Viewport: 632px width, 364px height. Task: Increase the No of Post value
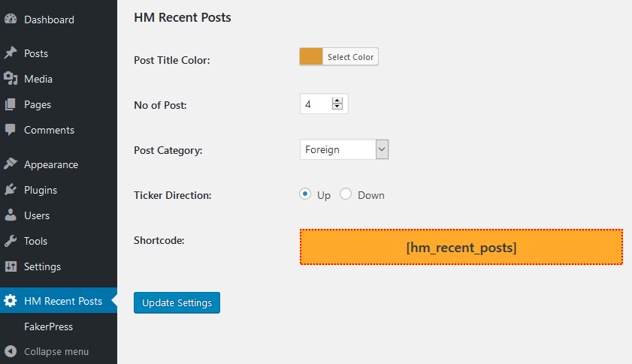(x=337, y=101)
